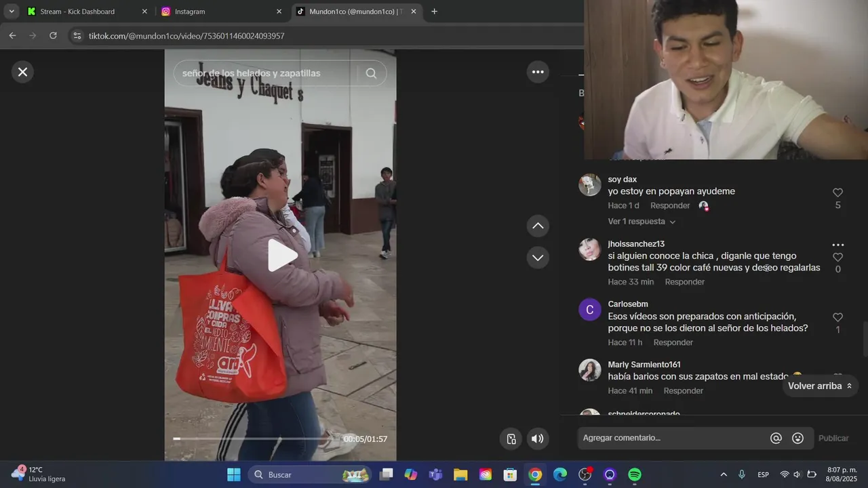Viewport: 868px width, 488px height.
Task: Play the paused TikTok video
Action: click(281, 256)
